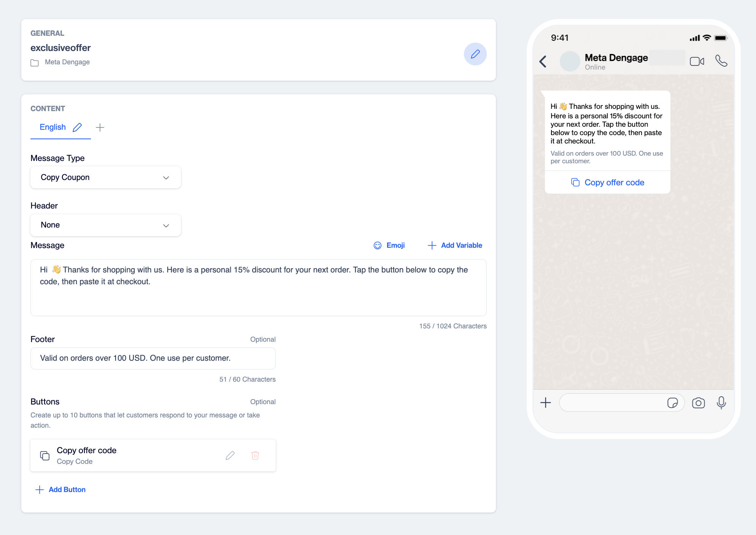Image resolution: width=756 pixels, height=535 pixels.
Task: Open the Emoji picker
Action: [x=389, y=245]
